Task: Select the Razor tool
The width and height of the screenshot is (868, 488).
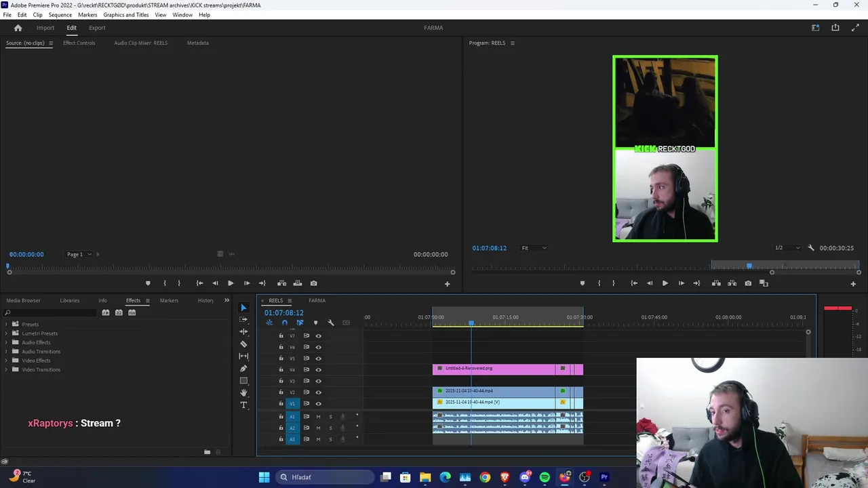Action: click(243, 344)
